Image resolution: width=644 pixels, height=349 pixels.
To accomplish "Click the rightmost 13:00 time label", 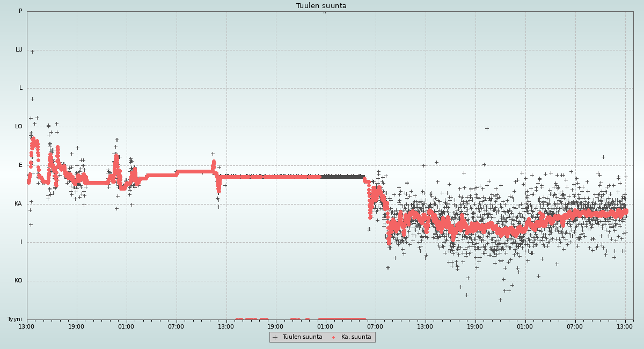I will coord(625,326).
